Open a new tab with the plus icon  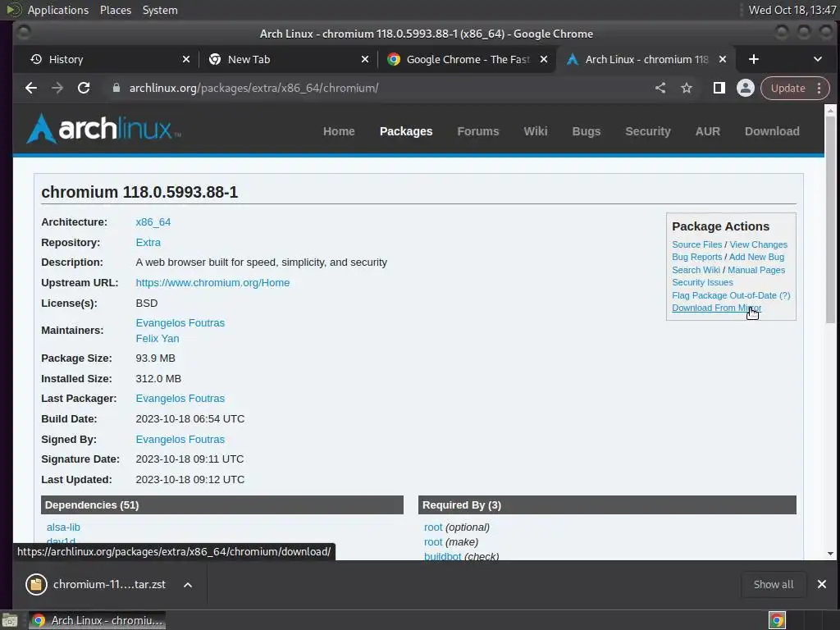(x=753, y=59)
